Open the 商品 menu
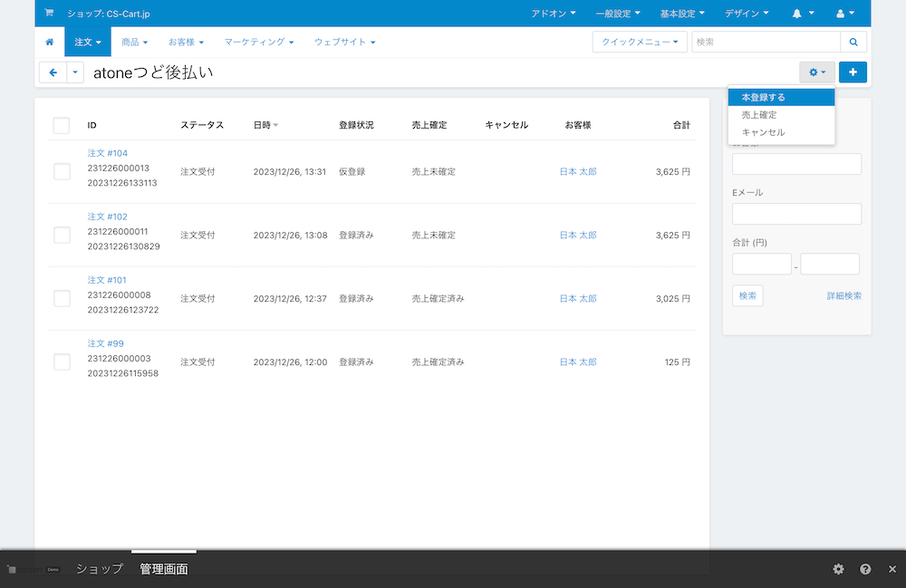Viewport: 906px width, 588px height. click(135, 42)
